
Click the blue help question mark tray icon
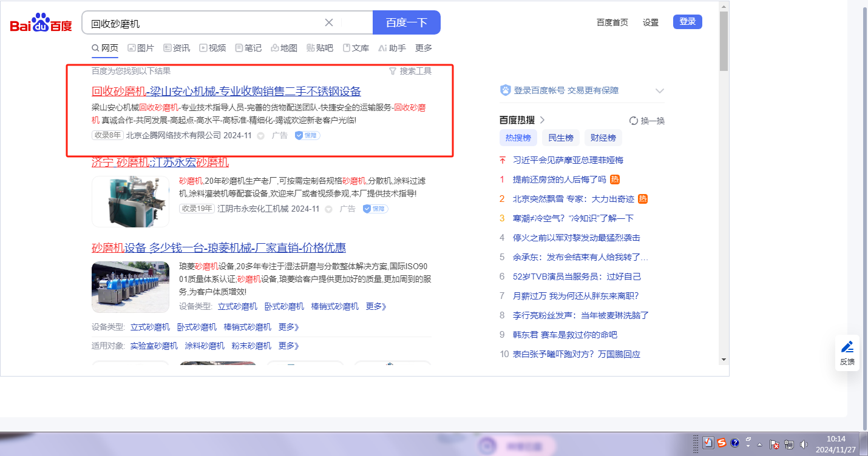734,443
